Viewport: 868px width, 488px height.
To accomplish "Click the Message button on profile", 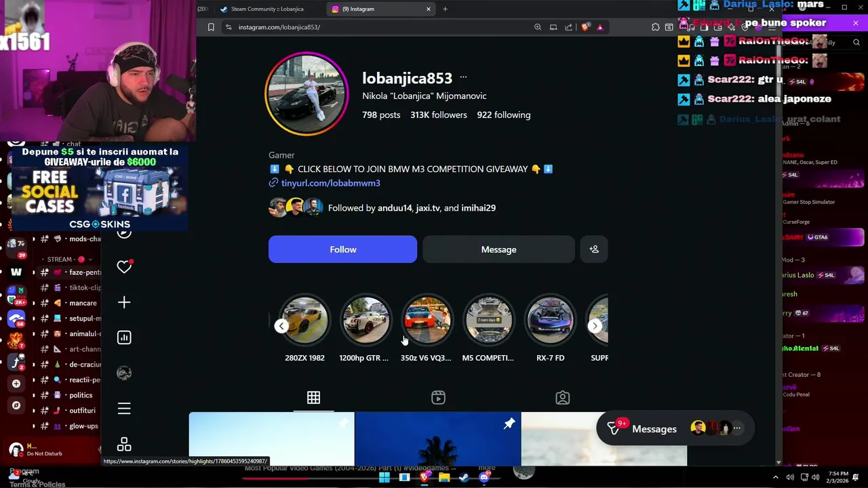I will pyautogui.click(x=498, y=249).
